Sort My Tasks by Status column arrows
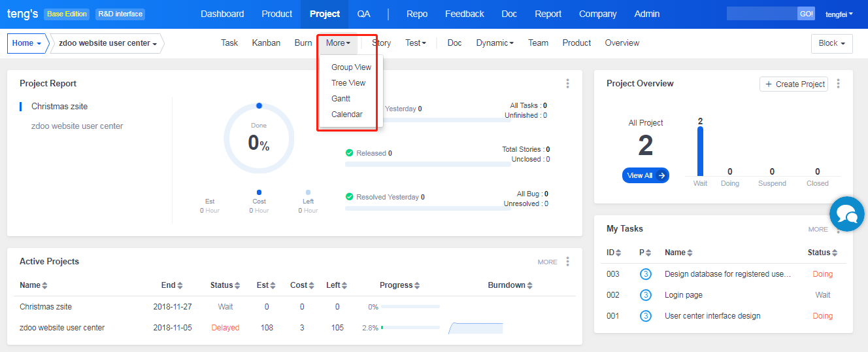The image size is (868, 352). [x=834, y=253]
